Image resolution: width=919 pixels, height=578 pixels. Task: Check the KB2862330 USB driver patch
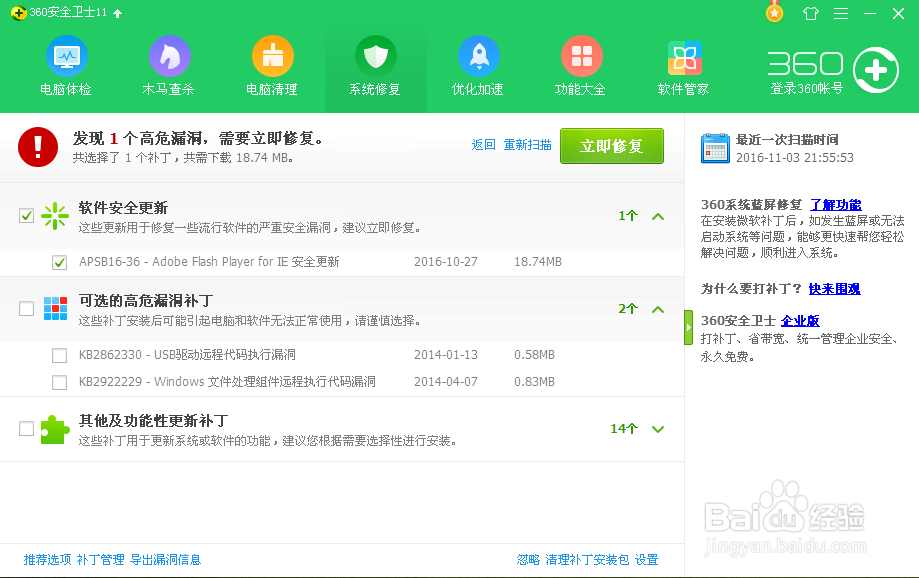point(59,355)
